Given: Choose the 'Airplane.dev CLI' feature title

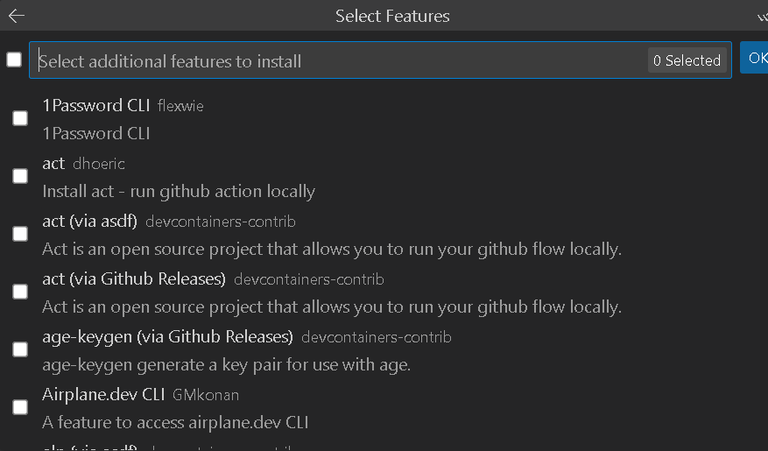Looking at the screenshot, I should pos(103,394).
